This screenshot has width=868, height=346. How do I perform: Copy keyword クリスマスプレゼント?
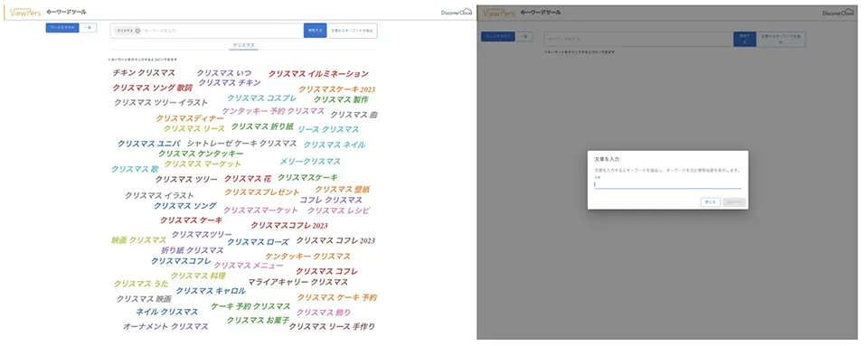[x=262, y=192]
